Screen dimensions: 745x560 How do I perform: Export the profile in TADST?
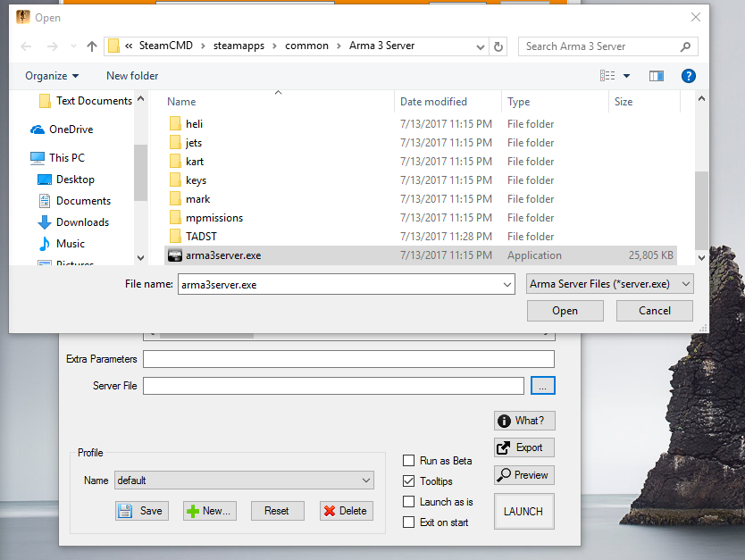524,447
